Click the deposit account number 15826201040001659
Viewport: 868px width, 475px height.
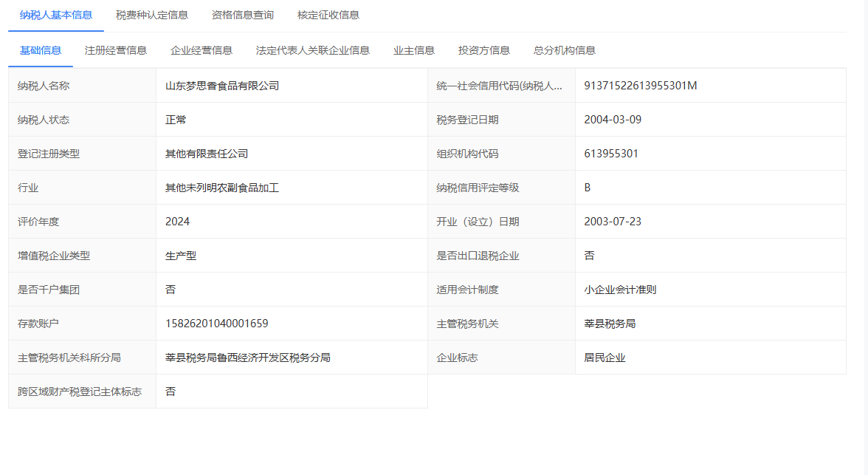point(217,324)
